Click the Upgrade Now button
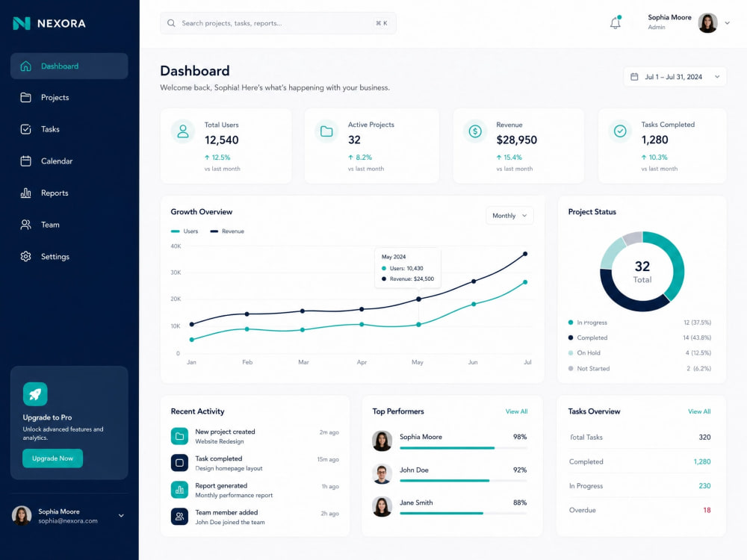The height and width of the screenshot is (560, 747). point(52,458)
